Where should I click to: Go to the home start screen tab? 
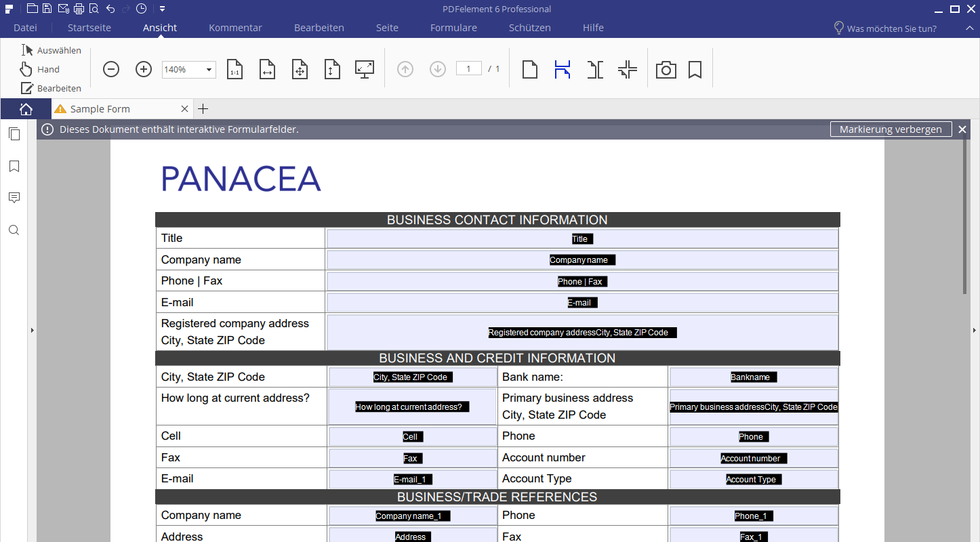coord(26,109)
